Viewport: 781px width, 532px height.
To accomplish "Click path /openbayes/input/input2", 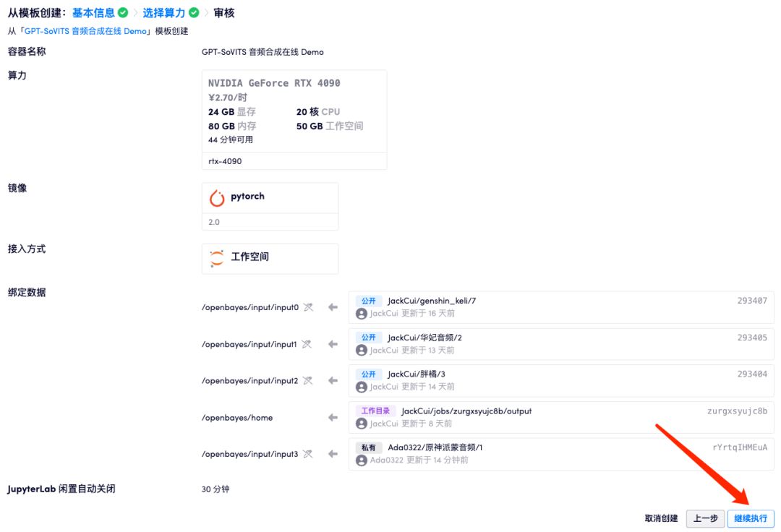I will (x=249, y=381).
